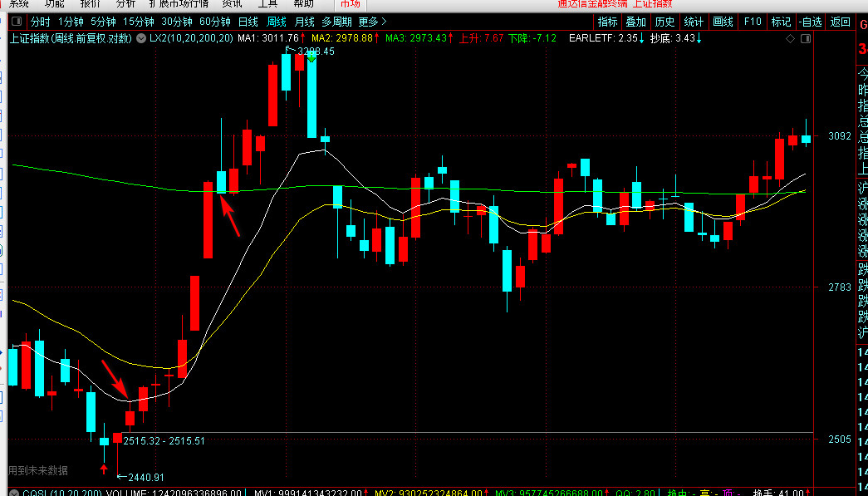Select the upper red arrow drawing annotation
Image resolution: width=868 pixels, height=496 pixels.
pos(230,215)
